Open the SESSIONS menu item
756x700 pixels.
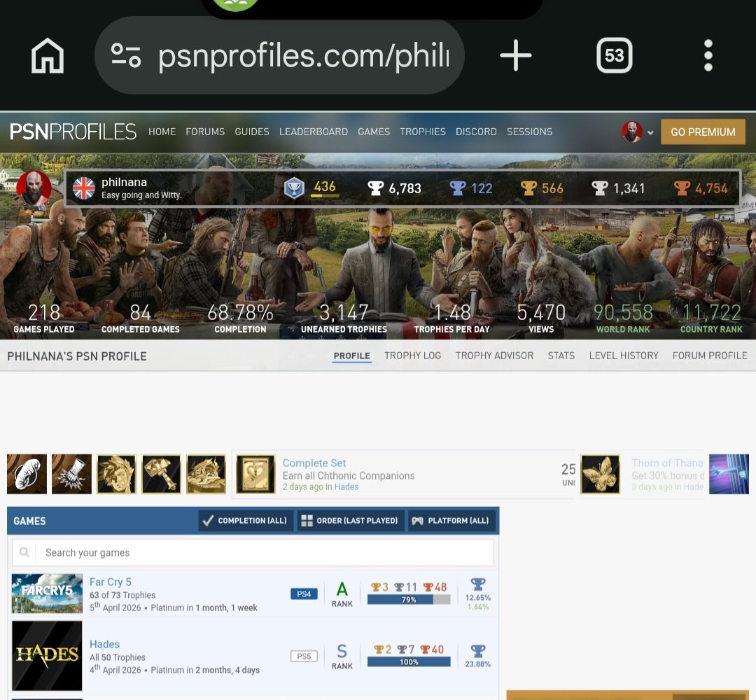529,132
